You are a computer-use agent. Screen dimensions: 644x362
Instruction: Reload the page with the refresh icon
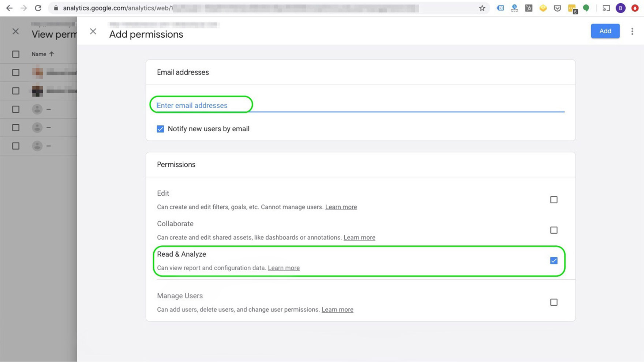click(x=38, y=8)
